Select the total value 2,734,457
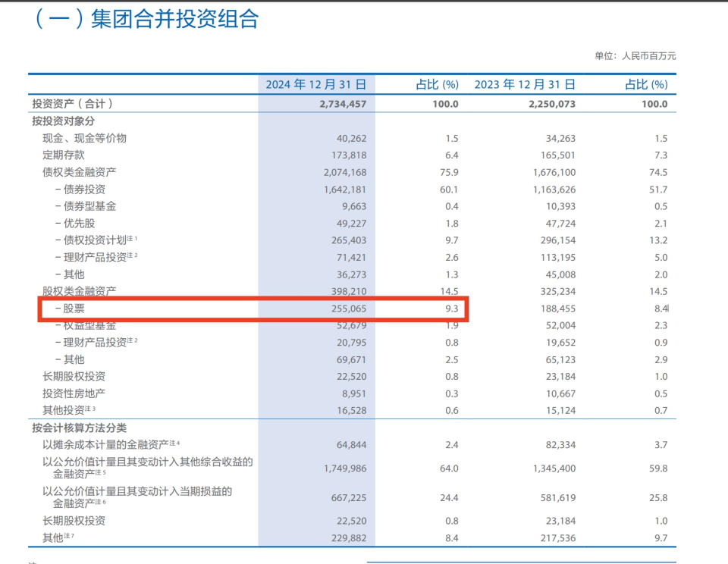The image size is (728, 564). click(x=344, y=103)
